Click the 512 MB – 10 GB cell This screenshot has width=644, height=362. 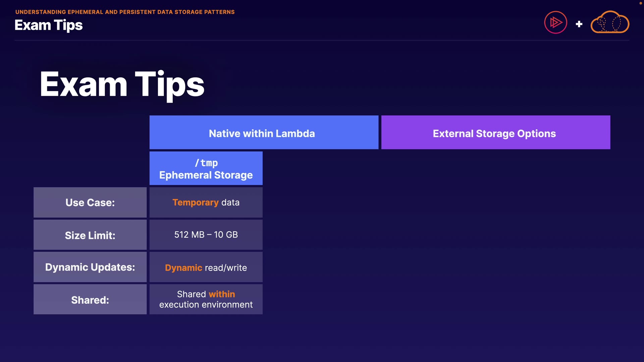coord(206,235)
